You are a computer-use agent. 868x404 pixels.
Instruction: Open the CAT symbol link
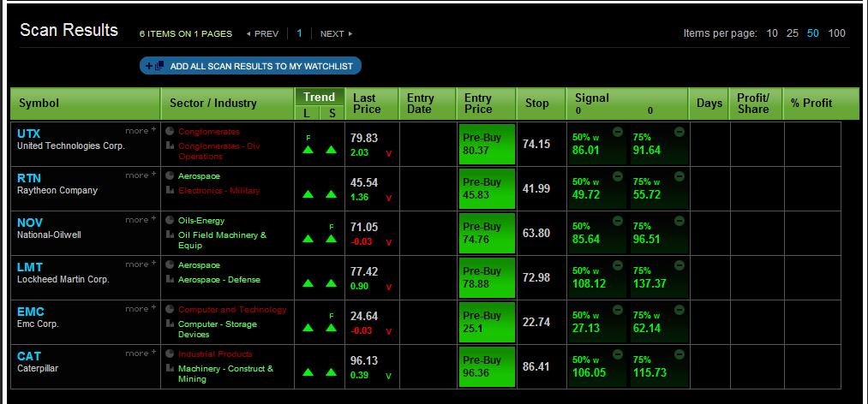29,356
